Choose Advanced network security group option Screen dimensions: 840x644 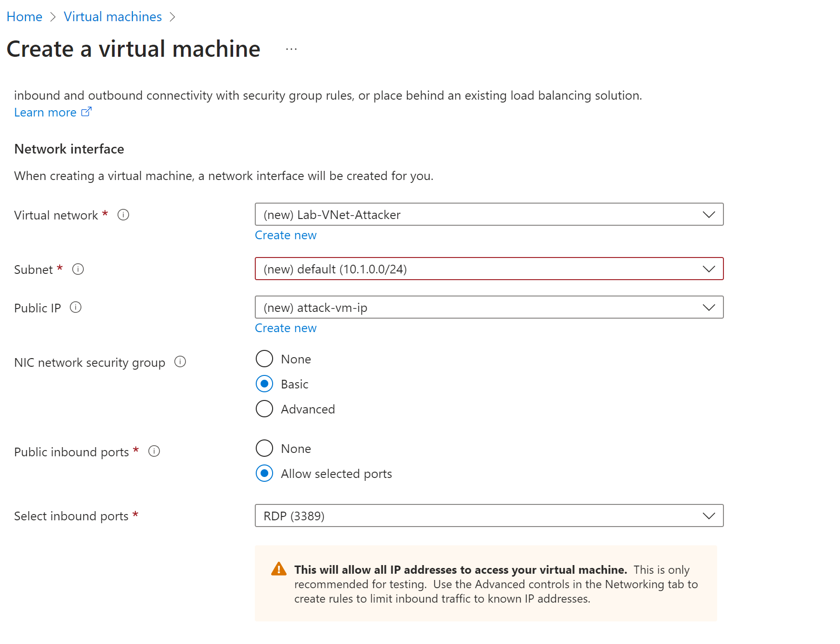pyautogui.click(x=264, y=409)
